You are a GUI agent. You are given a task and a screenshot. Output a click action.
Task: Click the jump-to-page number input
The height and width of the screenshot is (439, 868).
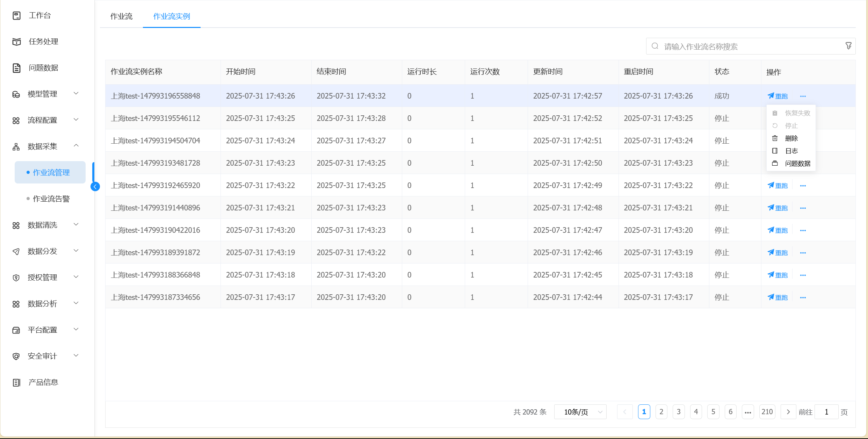pos(826,412)
